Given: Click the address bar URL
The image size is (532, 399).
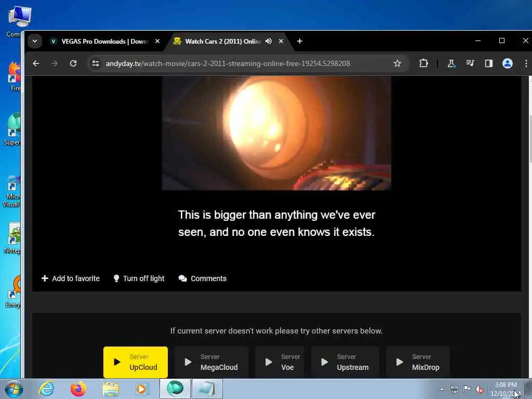Looking at the screenshot, I should [228, 63].
